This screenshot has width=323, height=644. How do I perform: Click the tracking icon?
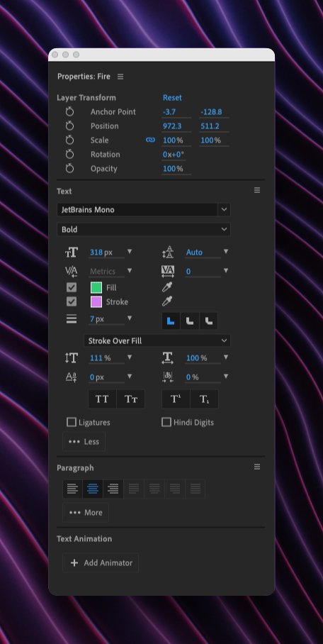coord(167,271)
